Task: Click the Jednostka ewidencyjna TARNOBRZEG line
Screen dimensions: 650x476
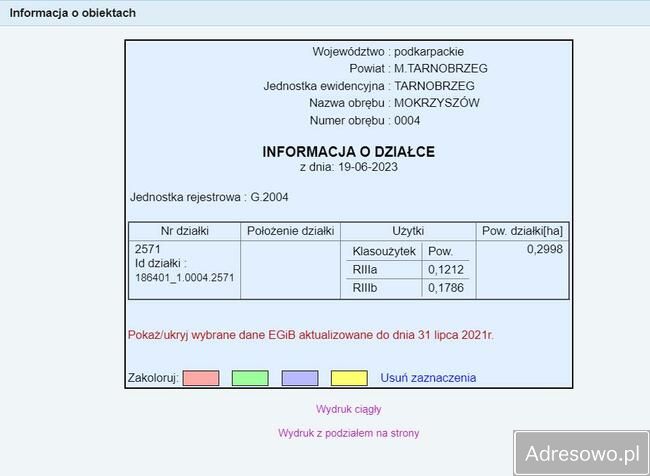Action: [369, 86]
